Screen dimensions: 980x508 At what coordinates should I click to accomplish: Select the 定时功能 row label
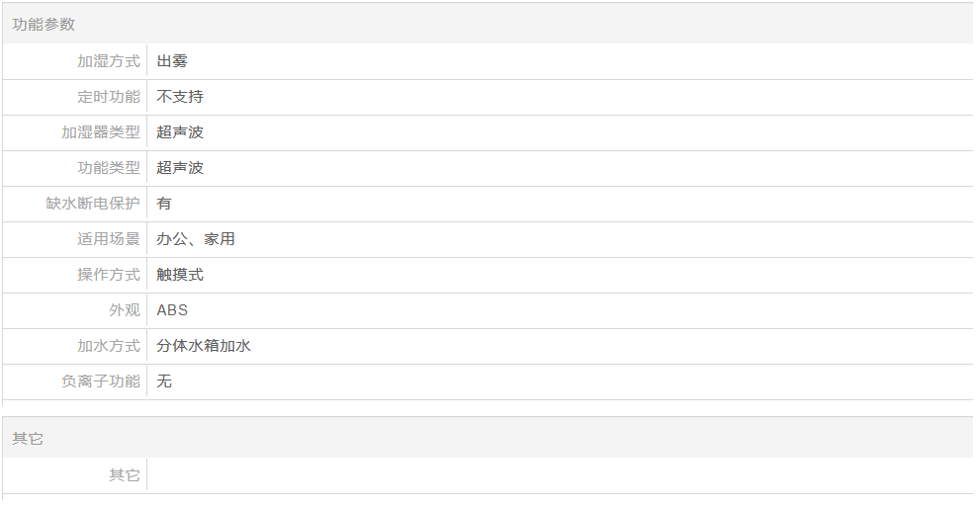(109, 97)
